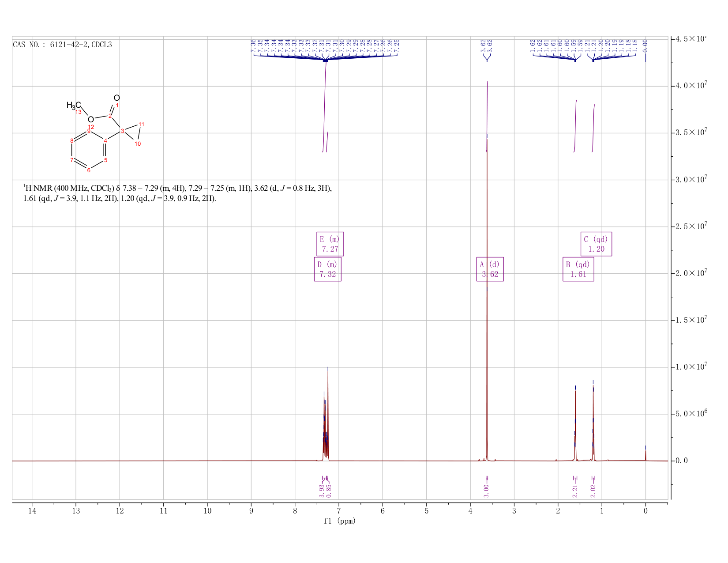Click the integral value 3.00 below the 3.62 peak
Image resolution: width=728 pixels, height=563 pixels.
(x=487, y=491)
